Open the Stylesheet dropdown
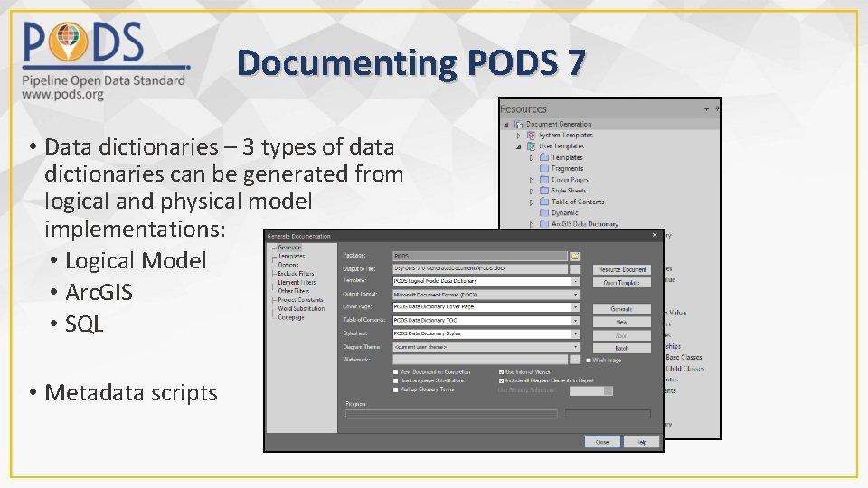The width and height of the screenshot is (868, 488). point(575,333)
